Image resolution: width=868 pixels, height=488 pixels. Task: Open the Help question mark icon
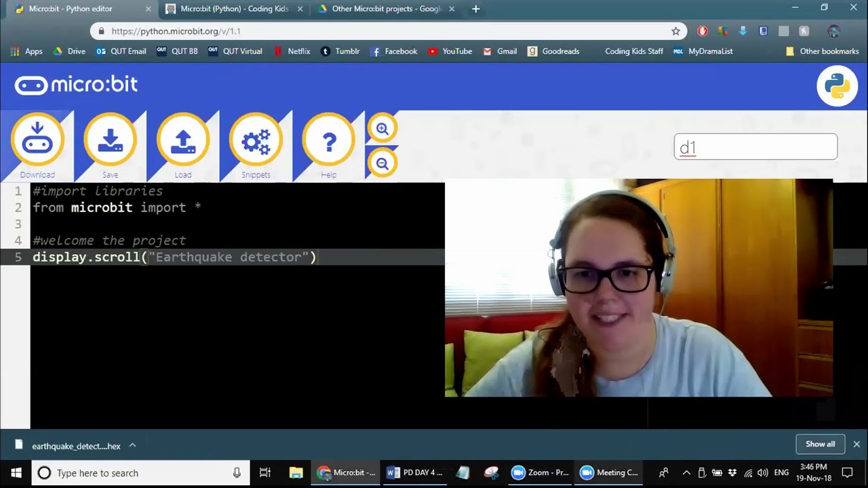pos(329,140)
